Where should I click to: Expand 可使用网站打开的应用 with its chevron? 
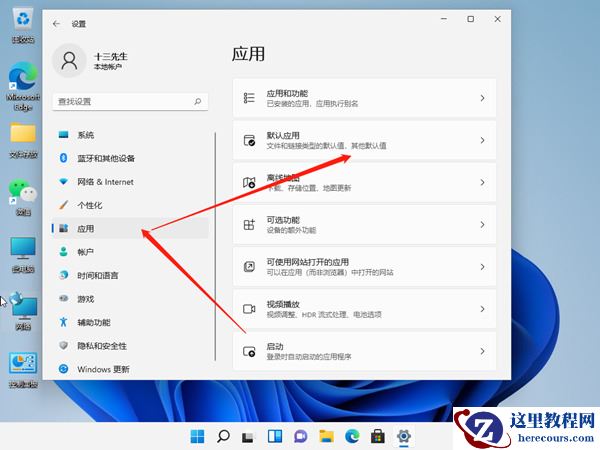coord(482,267)
